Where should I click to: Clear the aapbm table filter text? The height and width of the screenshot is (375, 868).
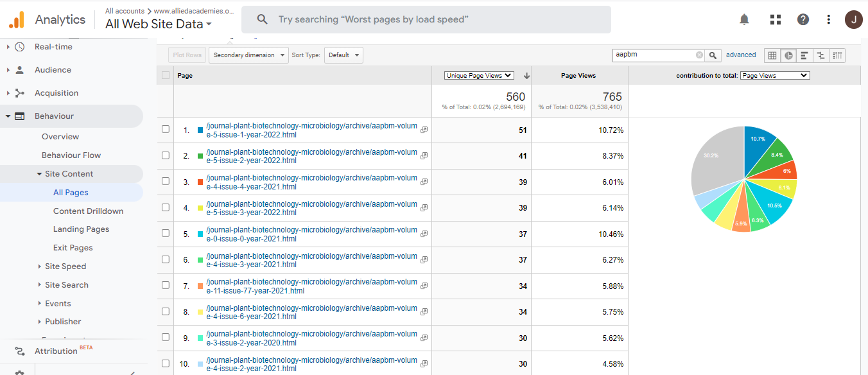699,55
